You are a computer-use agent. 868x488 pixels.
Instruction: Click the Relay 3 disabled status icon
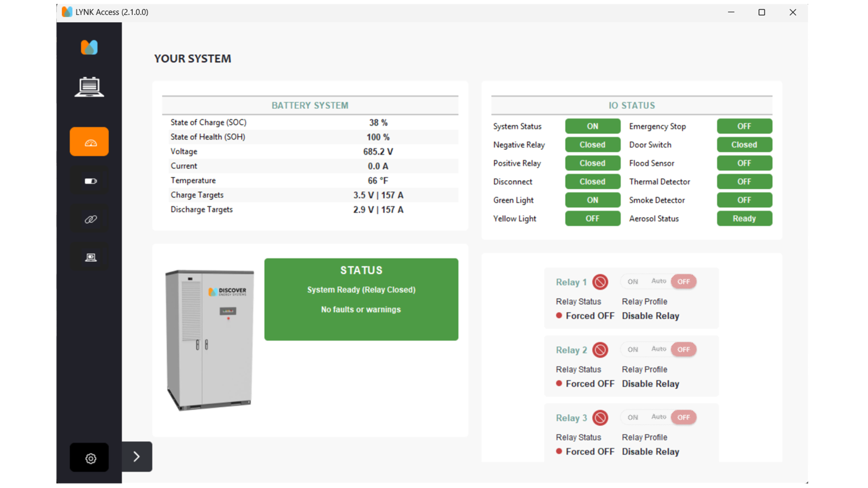coord(600,418)
